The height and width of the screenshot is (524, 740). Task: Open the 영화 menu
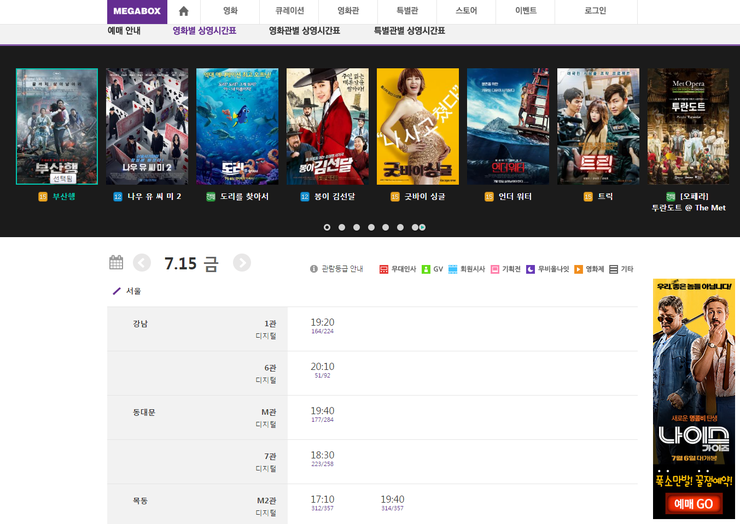230,11
